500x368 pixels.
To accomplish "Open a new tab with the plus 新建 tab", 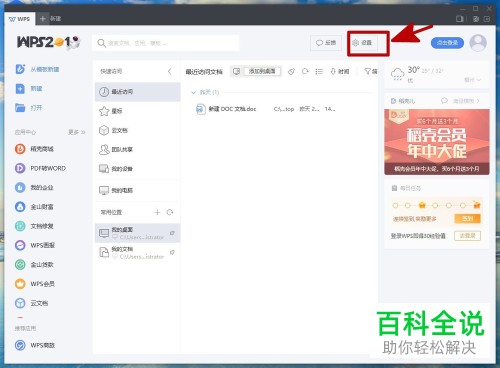I will pyautogui.click(x=50, y=19).
